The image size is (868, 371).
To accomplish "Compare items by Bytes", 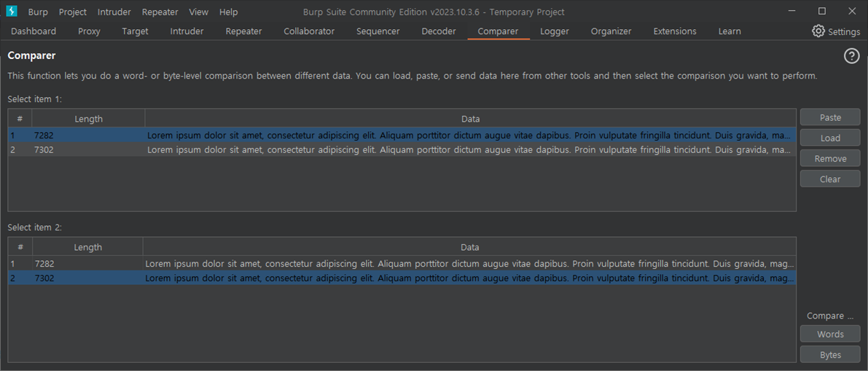I will pyautogui.click(x=830, y=354).
